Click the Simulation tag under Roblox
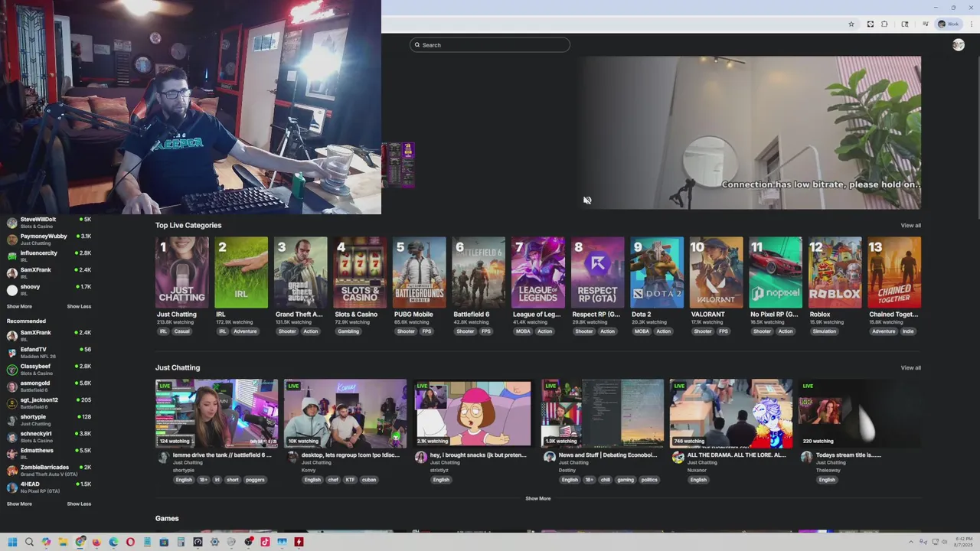Image resolution: width=980 pixels, height=551 pixels. point(824,331)
